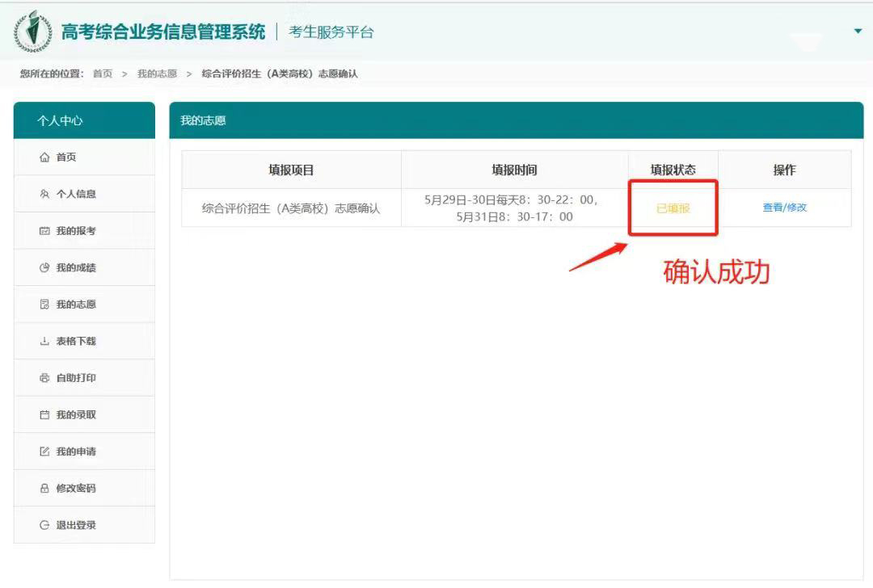Click the 我的志愿 document icon
873x588 pixels.
44,305
